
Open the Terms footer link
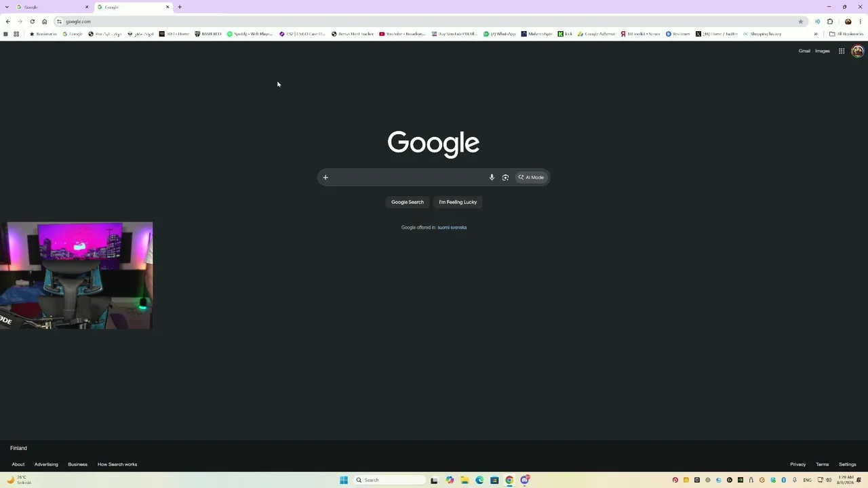[x=823, y=464]
